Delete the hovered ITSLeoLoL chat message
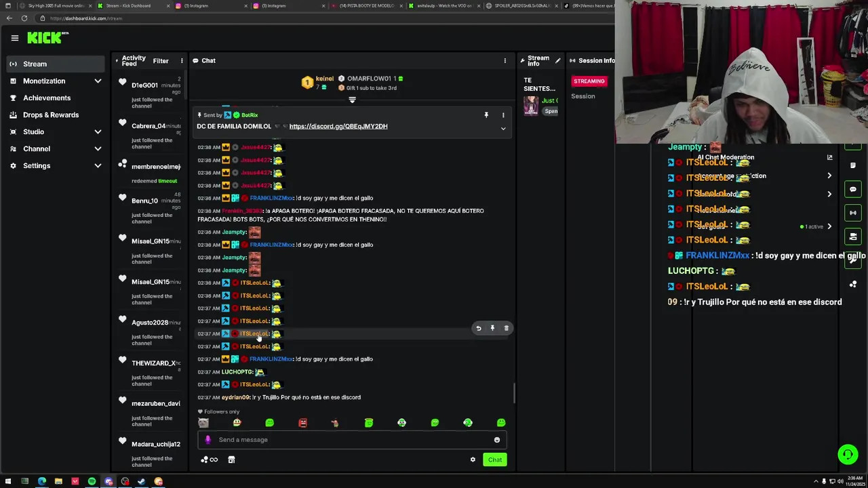The width and height of the screenshot is (868, 488). (506, 328)
